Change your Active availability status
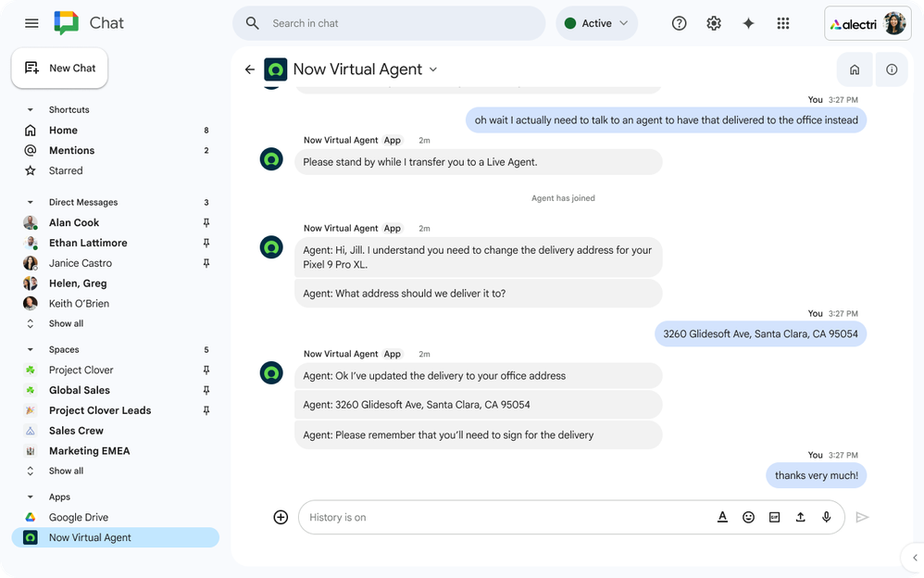Screen dimensions: 924x578 point(596,22)
